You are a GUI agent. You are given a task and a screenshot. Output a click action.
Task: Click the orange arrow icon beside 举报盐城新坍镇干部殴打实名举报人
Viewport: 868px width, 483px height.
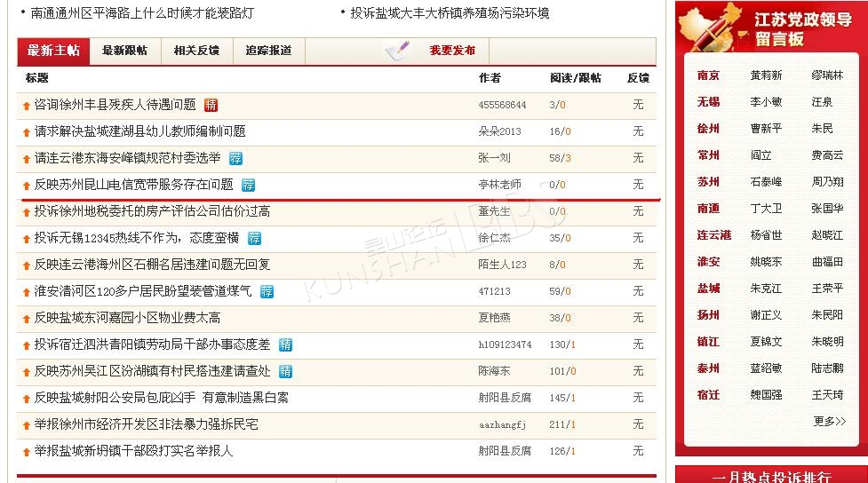click(26, 452)
